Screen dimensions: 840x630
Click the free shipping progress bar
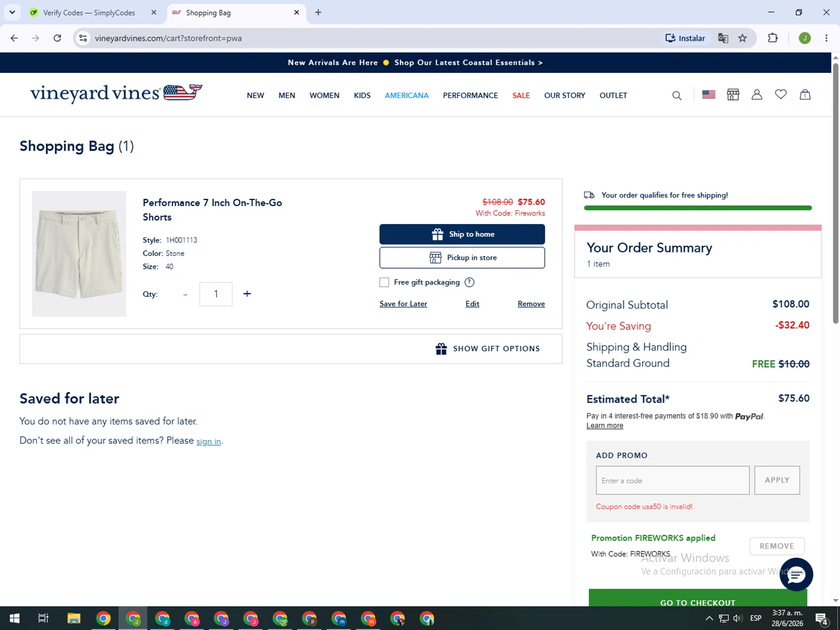coord(698,208)
